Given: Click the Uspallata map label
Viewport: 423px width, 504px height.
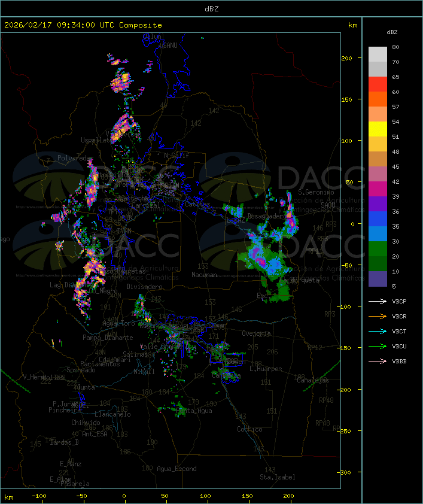Looking at the screenshot, I should [x=97, y=140].
